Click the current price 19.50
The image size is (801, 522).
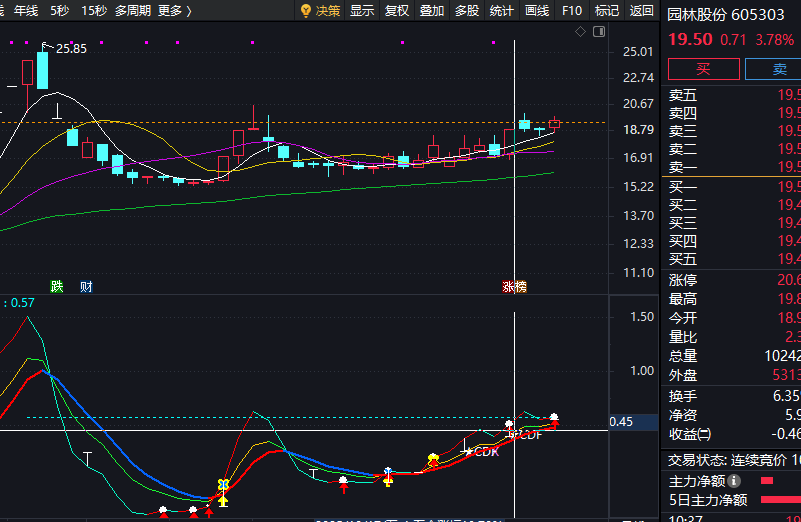pyautogui.click(x=690, y=39)
